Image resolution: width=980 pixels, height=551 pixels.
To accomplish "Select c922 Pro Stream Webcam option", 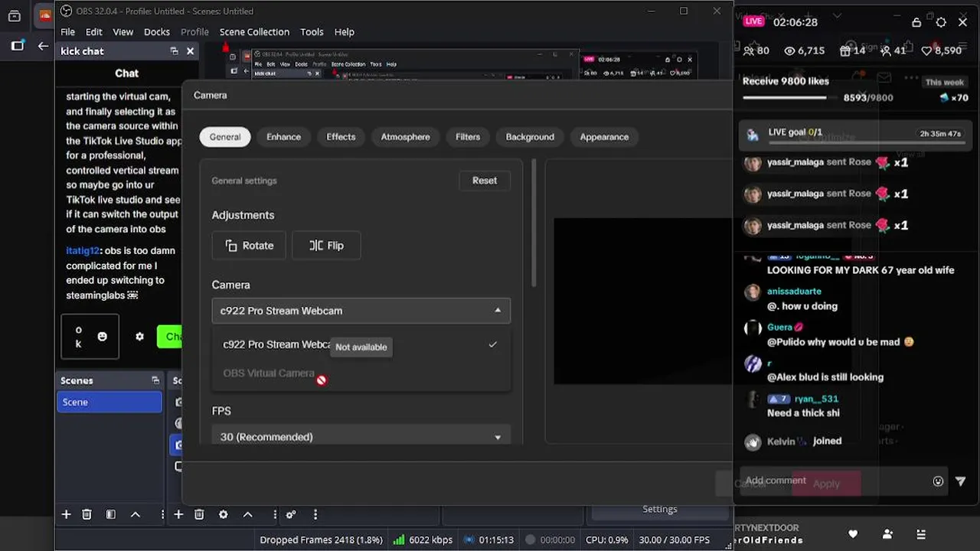I will click(361, 344).
